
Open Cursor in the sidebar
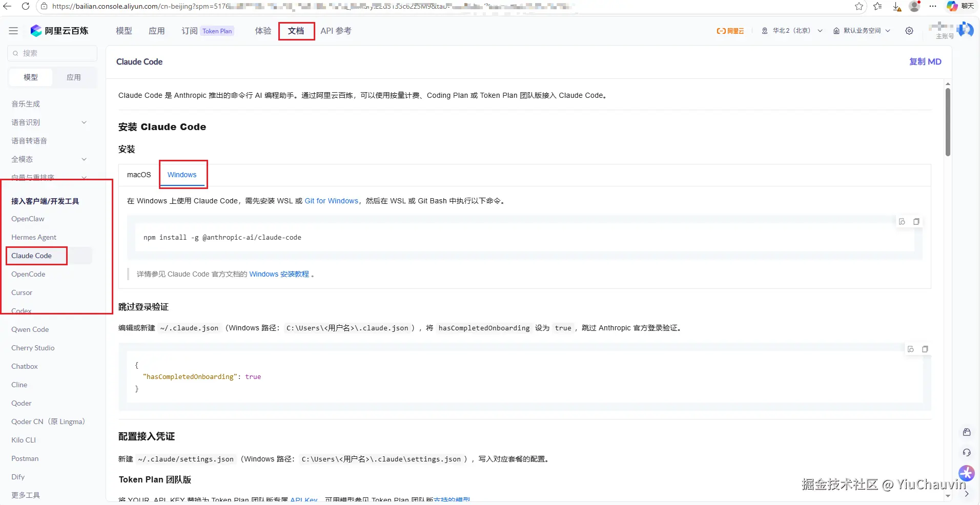22,292
